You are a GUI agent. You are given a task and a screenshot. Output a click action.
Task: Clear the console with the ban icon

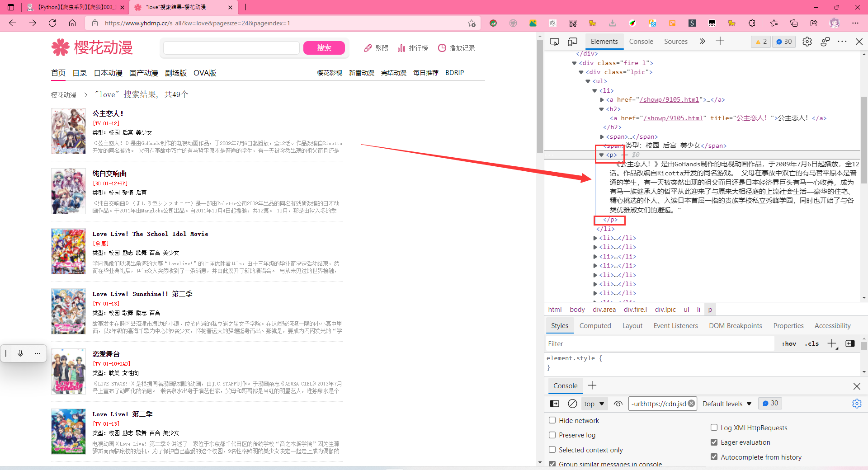coord(572,404)
